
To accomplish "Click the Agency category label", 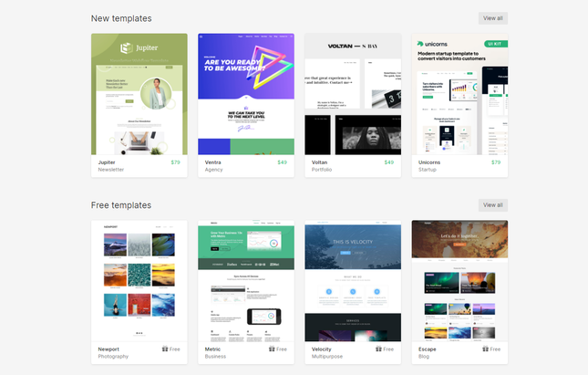I will point(213,170).
